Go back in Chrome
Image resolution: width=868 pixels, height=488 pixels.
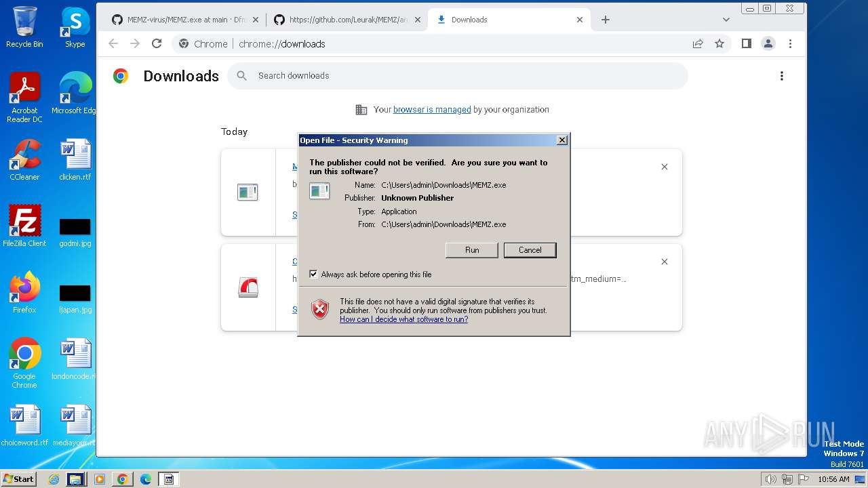point(113,43)
